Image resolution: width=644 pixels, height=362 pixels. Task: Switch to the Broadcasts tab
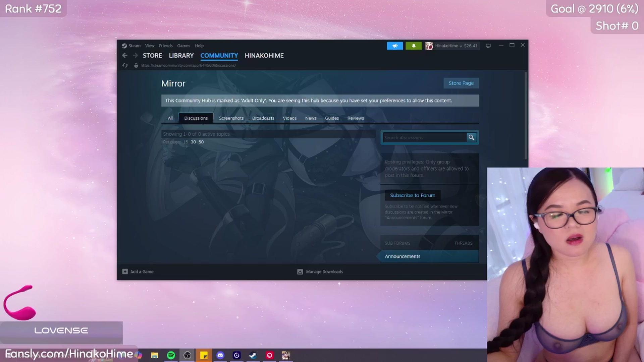click(263, 118)
